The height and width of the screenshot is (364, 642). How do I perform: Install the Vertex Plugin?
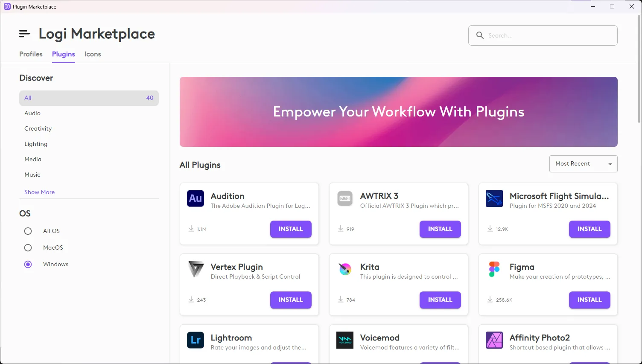pyautogui.click(x=291, y=300)
